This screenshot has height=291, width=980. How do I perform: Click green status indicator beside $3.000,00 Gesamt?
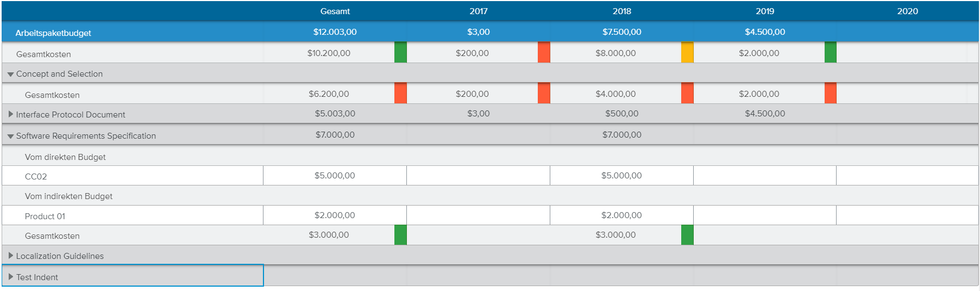tap(400, 235)
